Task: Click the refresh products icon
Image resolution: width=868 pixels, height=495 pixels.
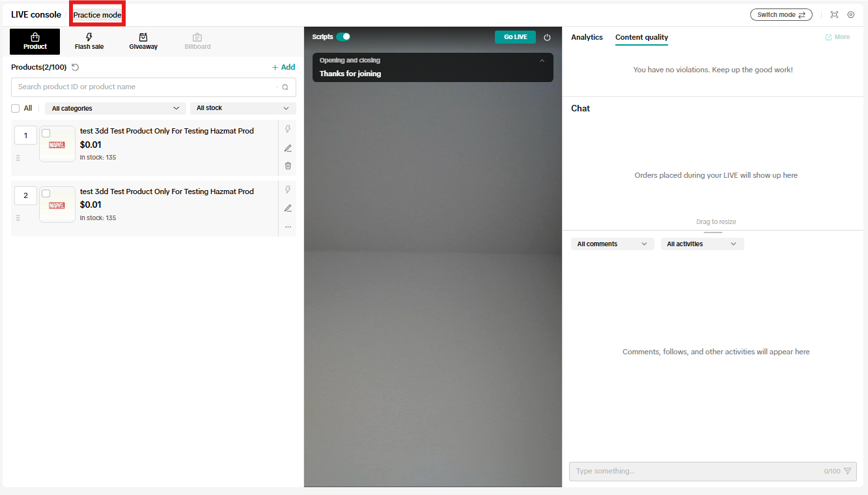Action: (76, 67)
